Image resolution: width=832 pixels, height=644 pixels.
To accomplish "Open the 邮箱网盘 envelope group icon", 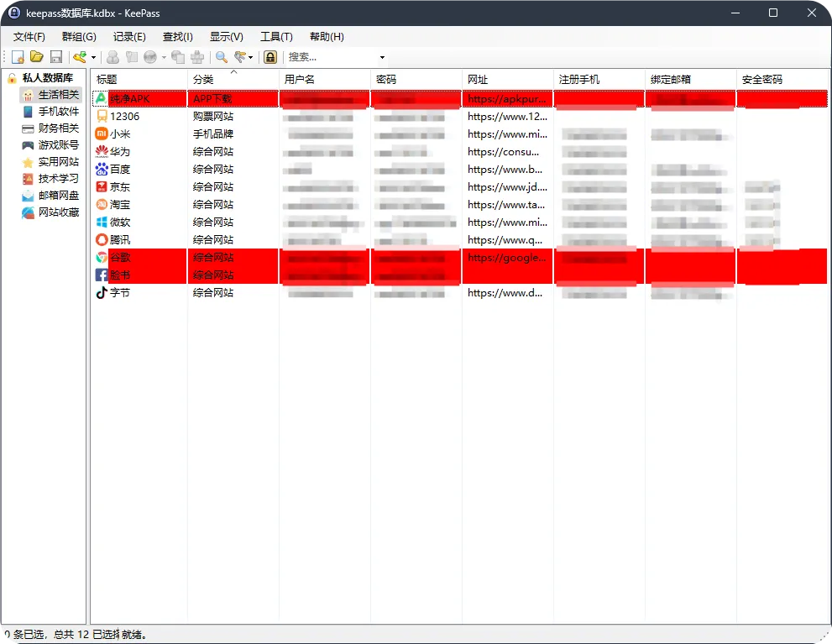I will click(28, 195).
